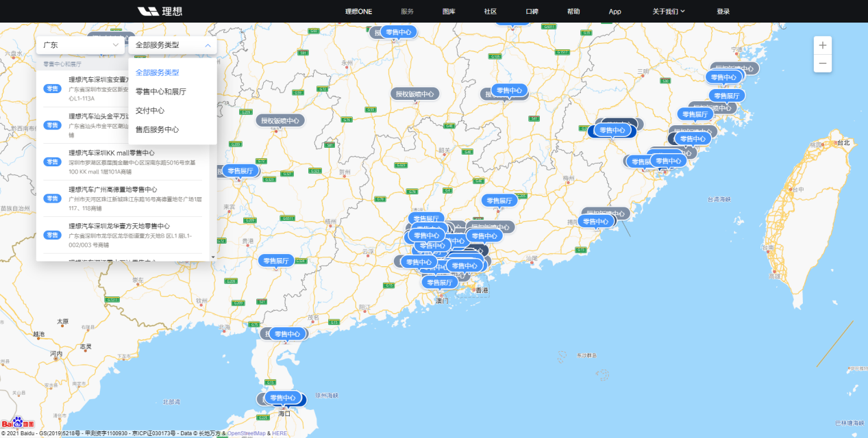Click 零售 badge of 广州高德置地 store
The height and width of the screenshot is (438, 868).
click(x=53, y=198)
